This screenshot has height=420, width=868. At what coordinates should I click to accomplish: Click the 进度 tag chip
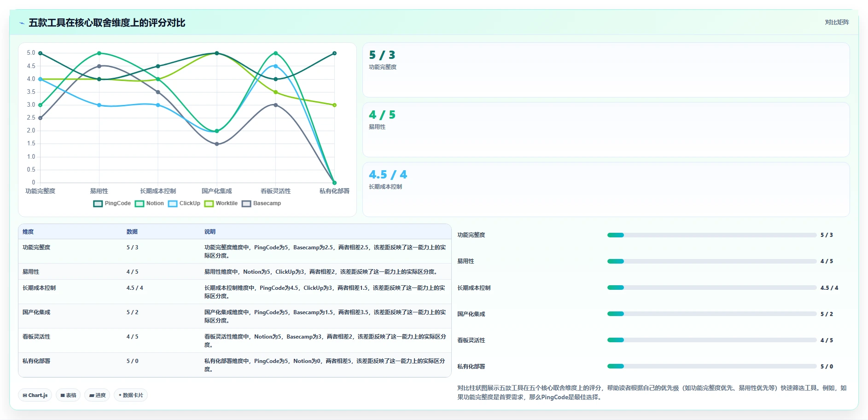tap(97, 395)
